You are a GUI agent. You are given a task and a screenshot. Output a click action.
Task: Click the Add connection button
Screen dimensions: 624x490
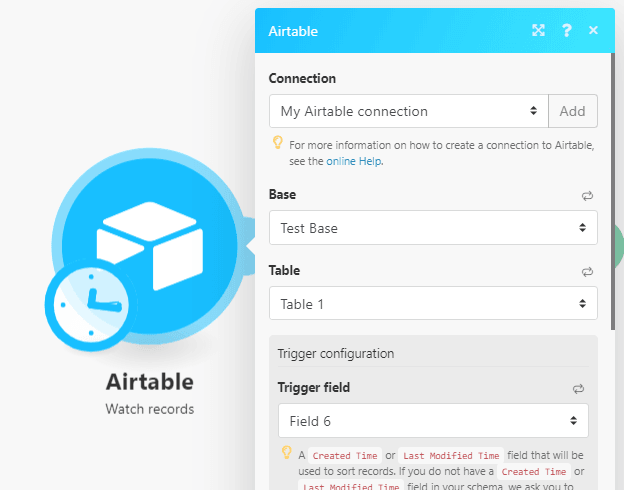573,111
